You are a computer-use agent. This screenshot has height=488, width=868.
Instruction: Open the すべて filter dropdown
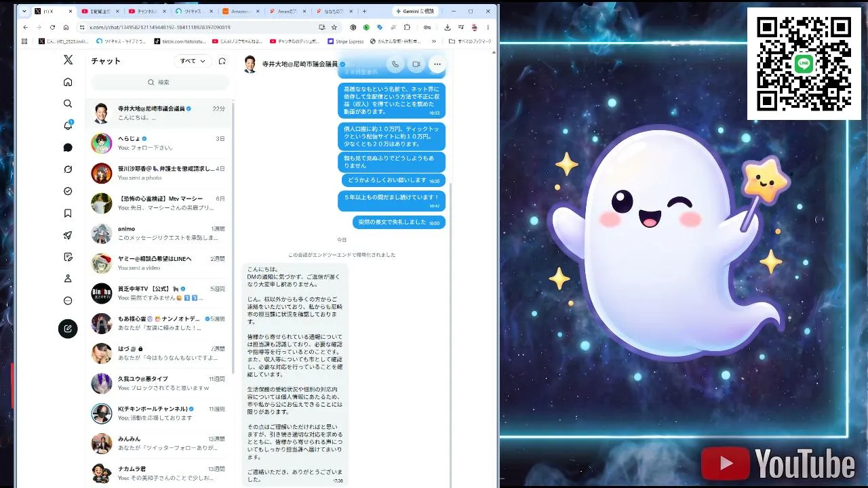point(193,61)
